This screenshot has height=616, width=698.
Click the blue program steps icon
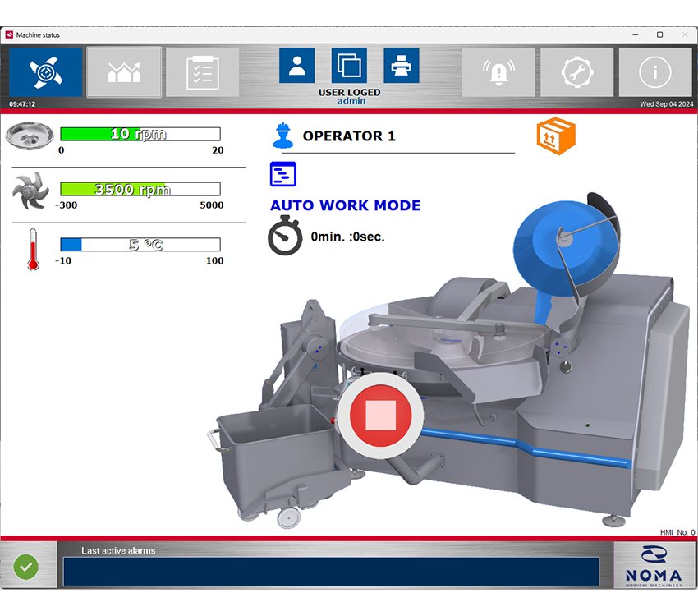[283, 174]
